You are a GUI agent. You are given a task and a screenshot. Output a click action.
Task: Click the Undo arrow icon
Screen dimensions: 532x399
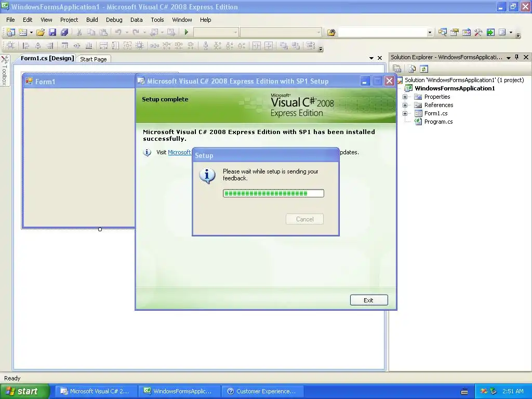(x=118, y=32)
